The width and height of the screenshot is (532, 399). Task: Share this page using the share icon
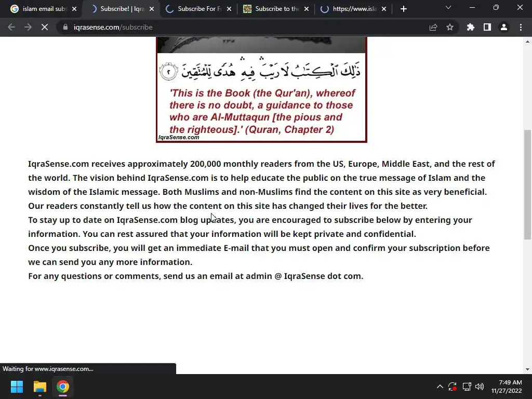(433, 27)
